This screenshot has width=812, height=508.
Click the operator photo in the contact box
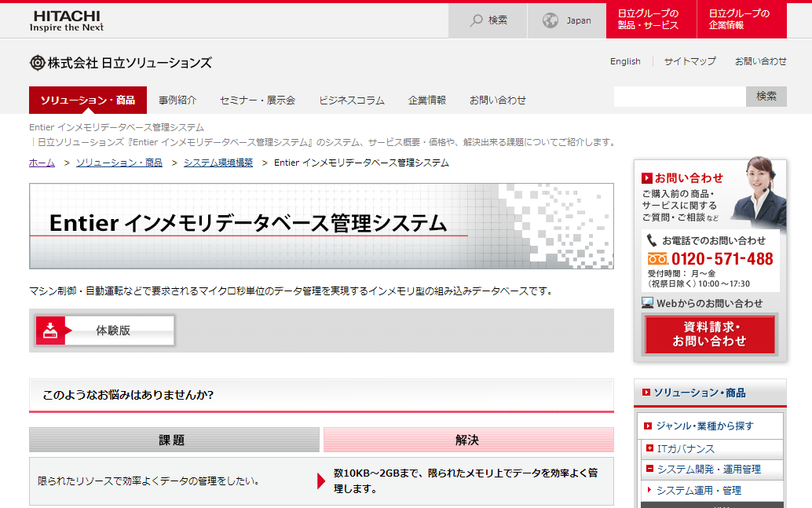point(759,191)
